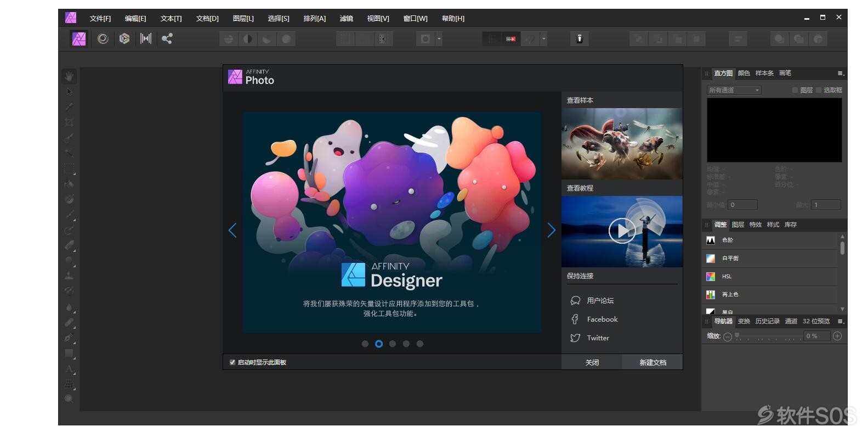Switch to the Liquify persona icon
This screenshot has height=432, width=868.
pyautogui.click(x=103, y=39)
